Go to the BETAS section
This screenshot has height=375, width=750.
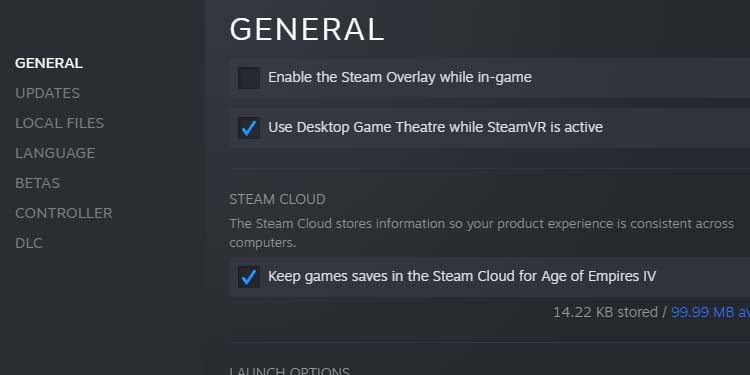pos(37,183)
